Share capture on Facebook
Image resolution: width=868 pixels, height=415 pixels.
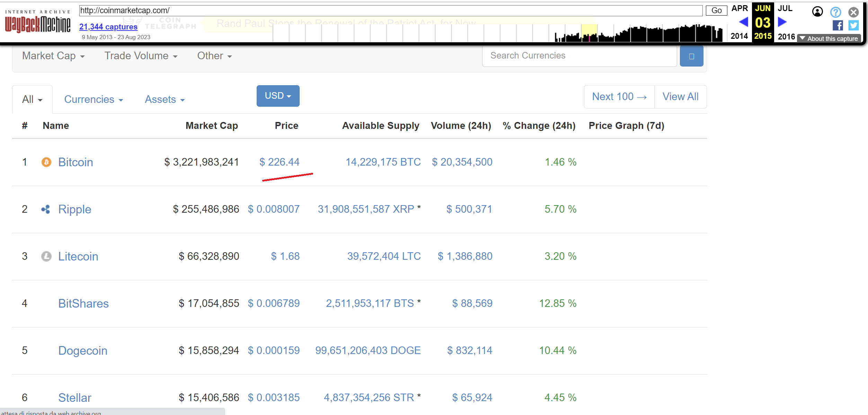tap(838, 25)
